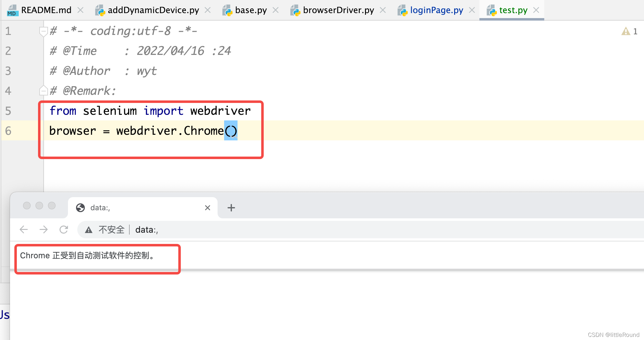The width and height of the screenshot is (644, 340).
Task: Switch to addDynamicDevice.py tab
Action: 153,10
